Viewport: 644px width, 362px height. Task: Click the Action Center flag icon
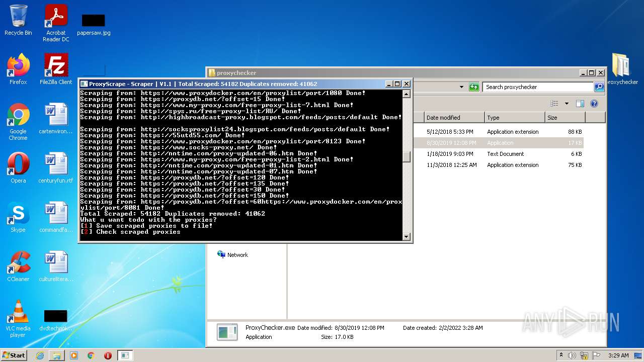tap(596, 355)
